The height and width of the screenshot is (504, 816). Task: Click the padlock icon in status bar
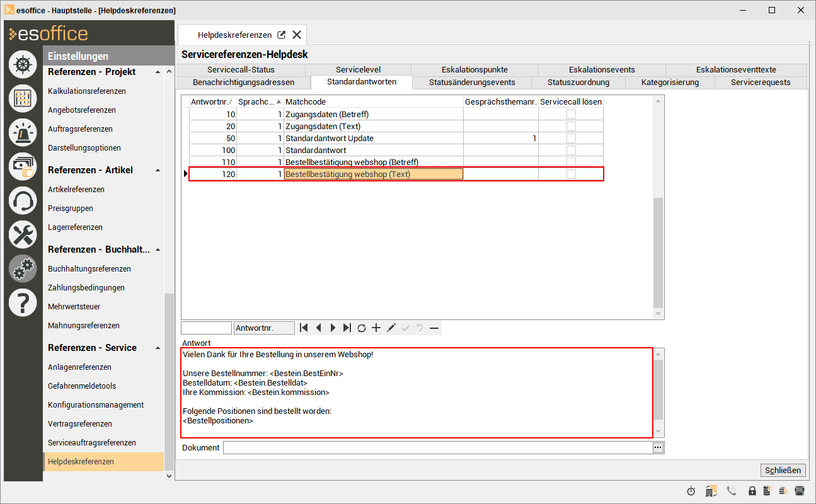[x=752, y=491]
